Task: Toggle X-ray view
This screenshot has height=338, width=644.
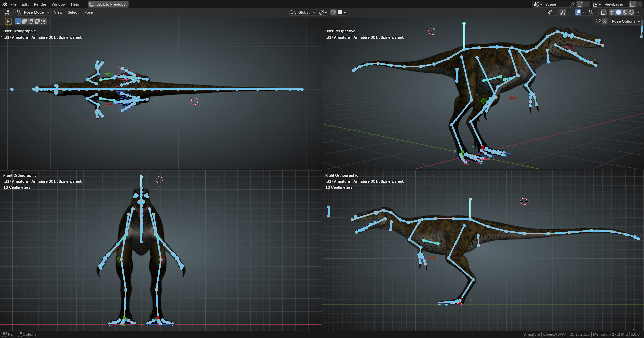Action: pos(604,12)
